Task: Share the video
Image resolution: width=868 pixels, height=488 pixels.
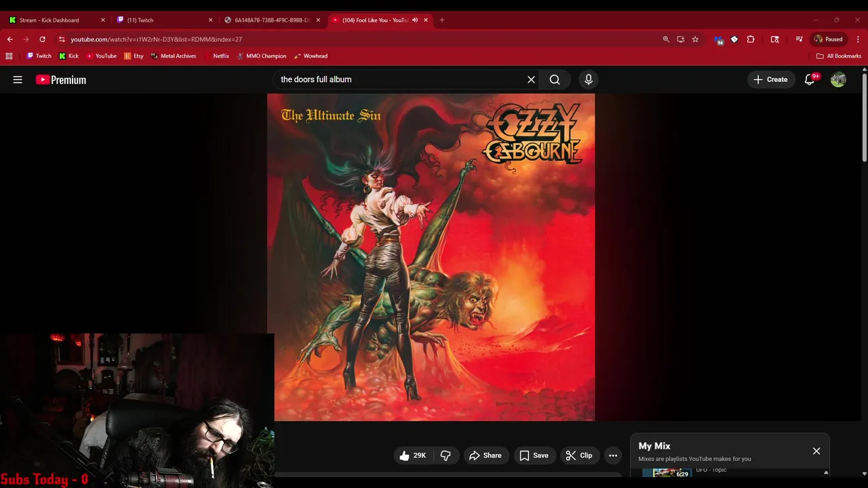Action: click(485, 455)
